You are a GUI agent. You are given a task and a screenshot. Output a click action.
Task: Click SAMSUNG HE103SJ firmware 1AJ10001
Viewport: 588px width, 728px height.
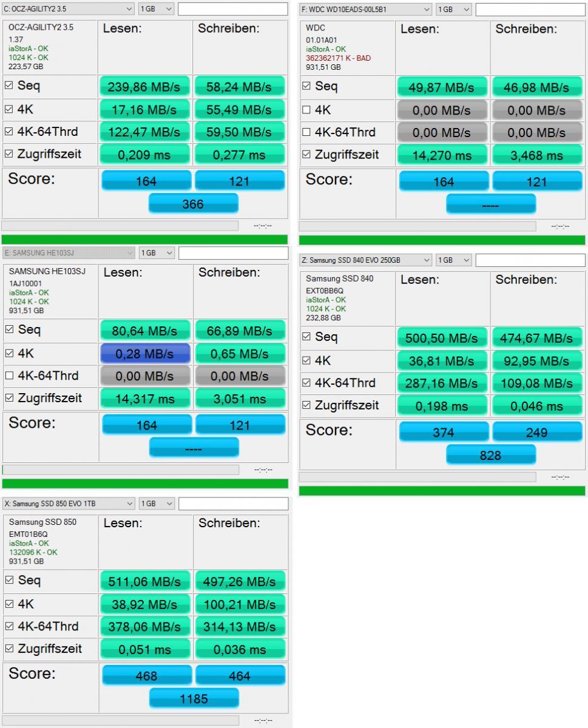coord(25,283)
